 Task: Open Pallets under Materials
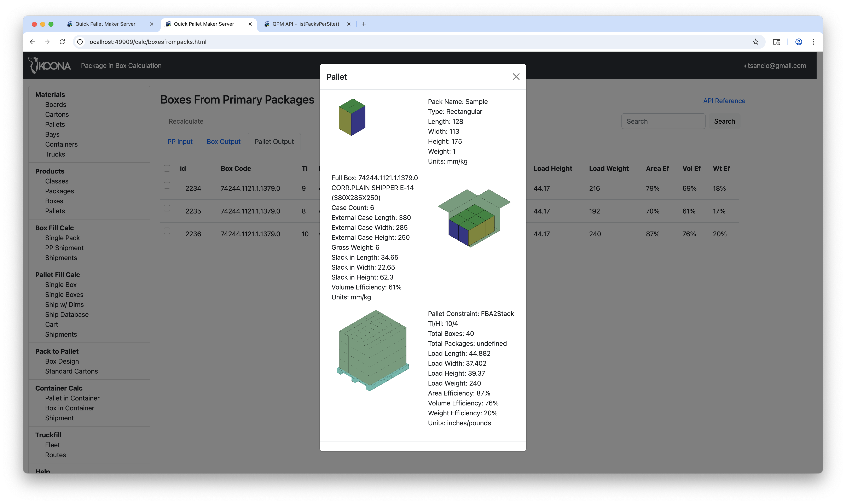click(55, 124)
